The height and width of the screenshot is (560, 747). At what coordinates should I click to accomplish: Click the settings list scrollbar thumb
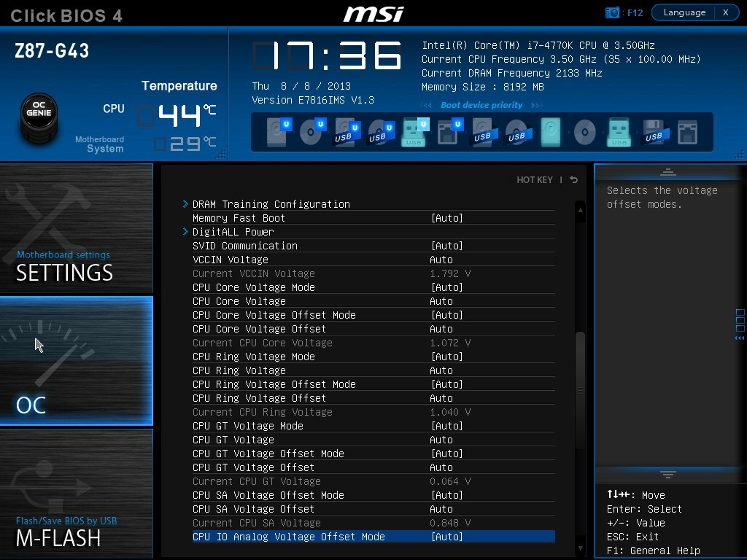pos(580,391)
